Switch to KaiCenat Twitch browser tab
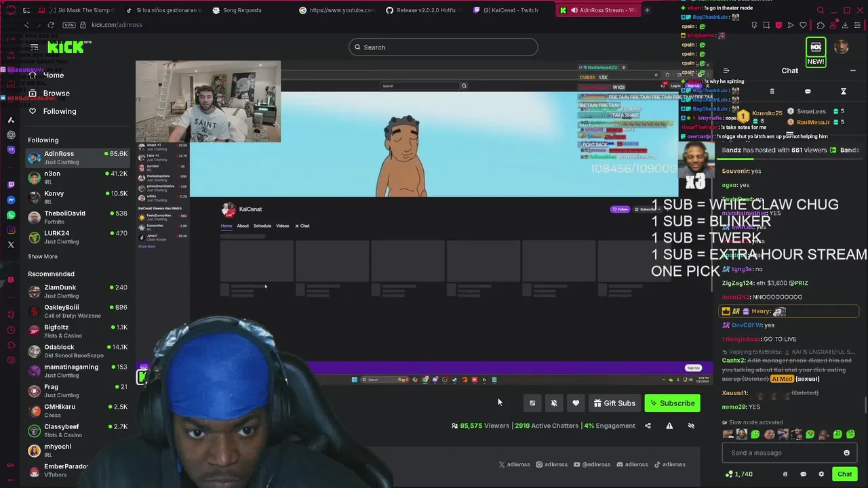 [511, 10]
